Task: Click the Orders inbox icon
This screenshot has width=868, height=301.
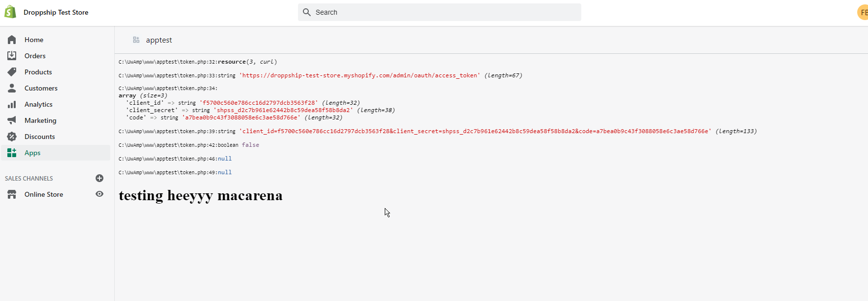Action: tap(12, 56)
